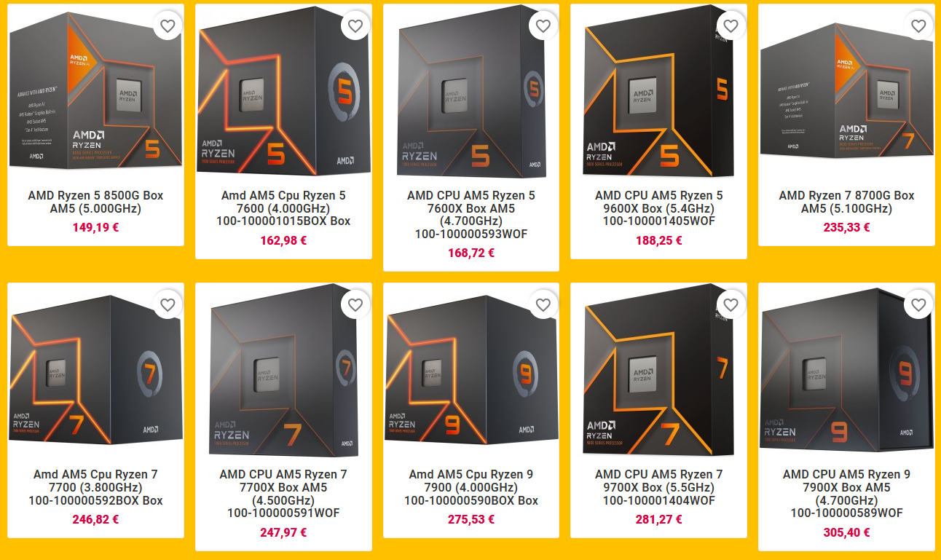View Ryzen 7 7700X box image

pyautogui.click(x=283, y=371)
